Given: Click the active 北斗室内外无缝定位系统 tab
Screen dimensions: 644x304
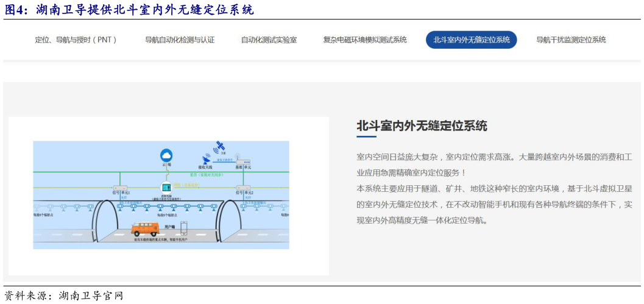Looking at the screenshot, I should click(x=471, y=40).
